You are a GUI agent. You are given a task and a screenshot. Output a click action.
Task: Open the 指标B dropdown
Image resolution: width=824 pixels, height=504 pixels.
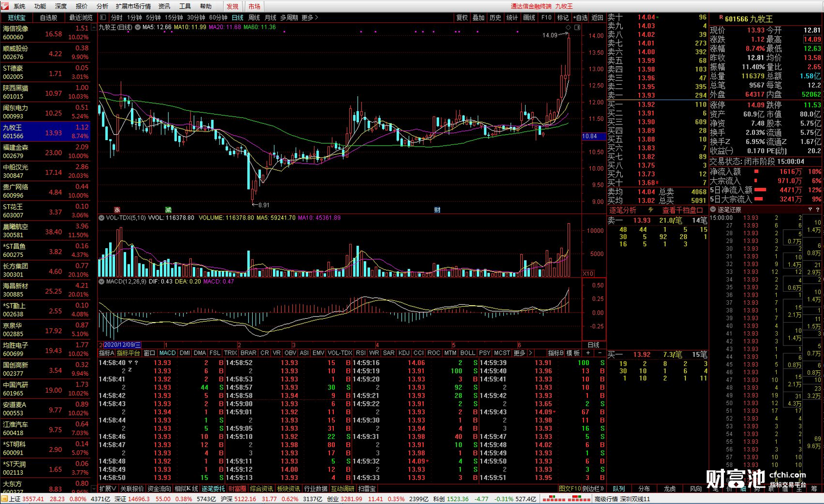pos(555,353)
